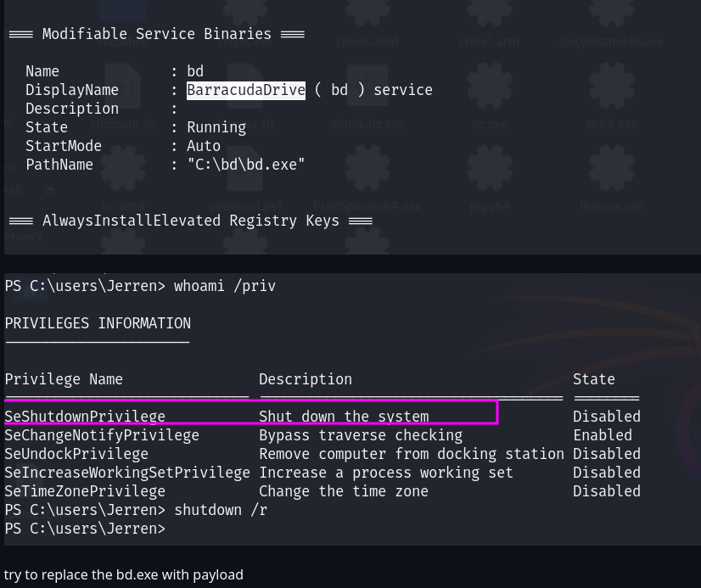Click 'Increase a process working set' description

(386, 473)
